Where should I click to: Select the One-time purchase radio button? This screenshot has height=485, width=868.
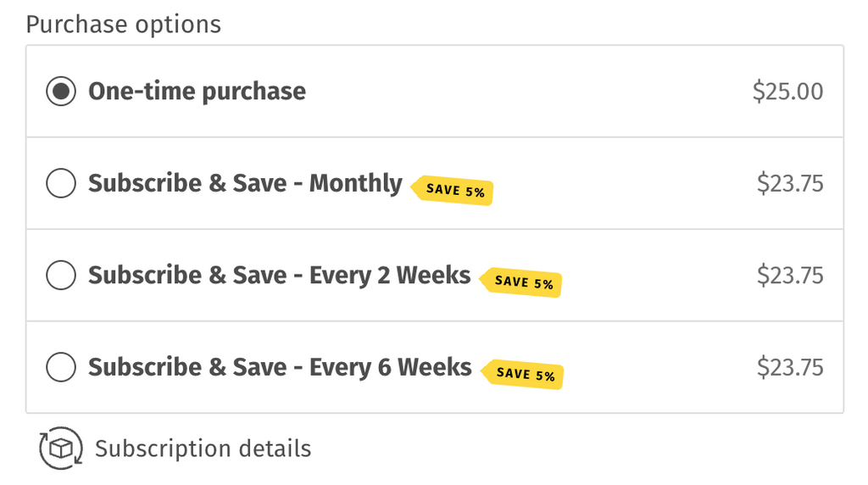(x=61, y=92)
